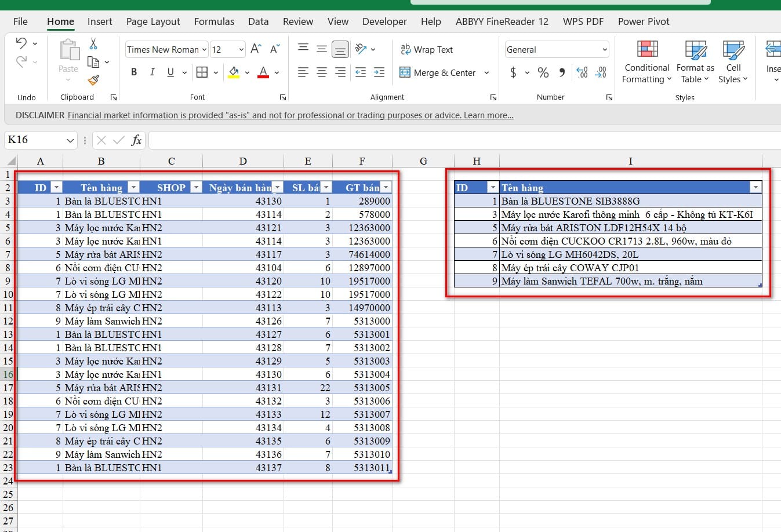Open the General number format dropdown

[605, 50]
